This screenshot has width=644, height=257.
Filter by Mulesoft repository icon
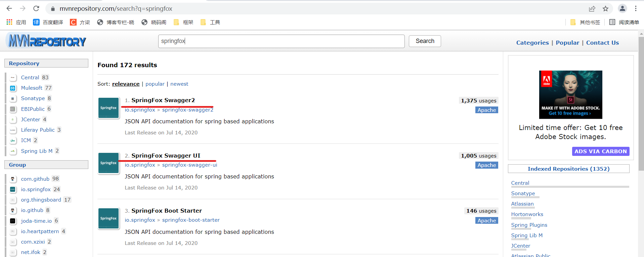point(13,88)
